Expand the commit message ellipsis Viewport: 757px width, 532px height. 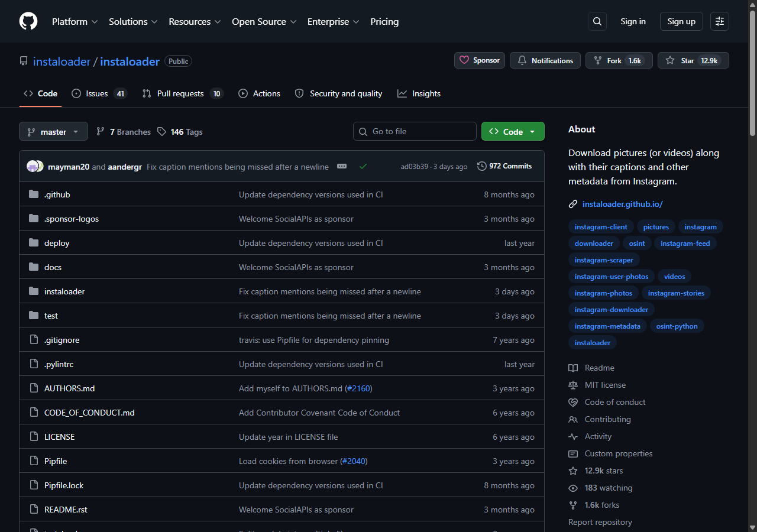pos(342,166)
